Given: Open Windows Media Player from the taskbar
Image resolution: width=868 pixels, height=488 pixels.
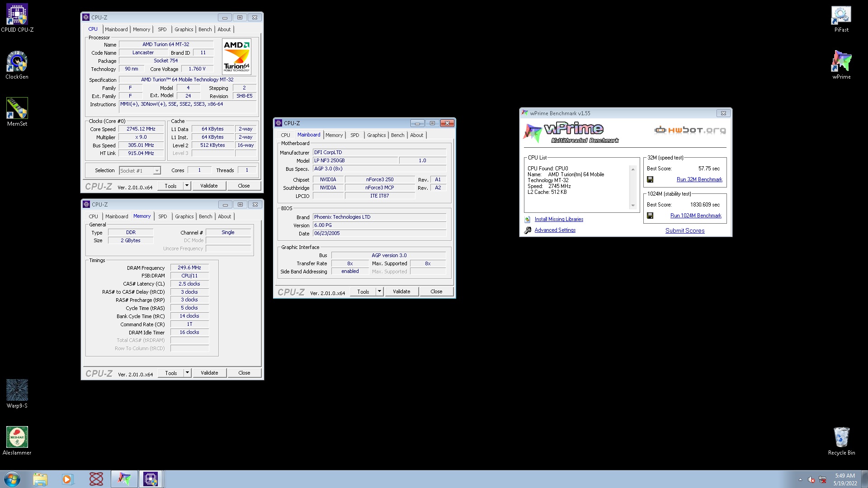Looking at the screenshot, I should (x=67, y=479).
